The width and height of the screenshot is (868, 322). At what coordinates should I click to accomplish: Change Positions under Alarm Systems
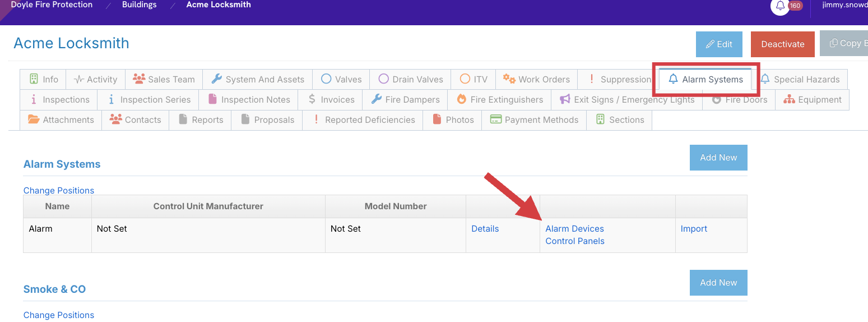(59, 190)
